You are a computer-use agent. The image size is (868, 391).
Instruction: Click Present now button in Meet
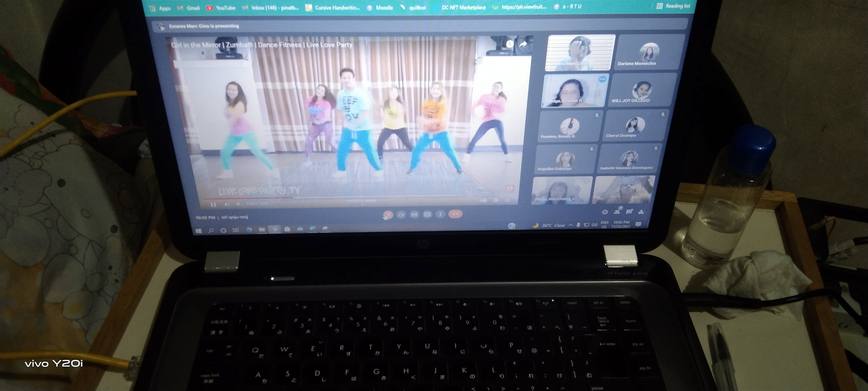[427, 214]
